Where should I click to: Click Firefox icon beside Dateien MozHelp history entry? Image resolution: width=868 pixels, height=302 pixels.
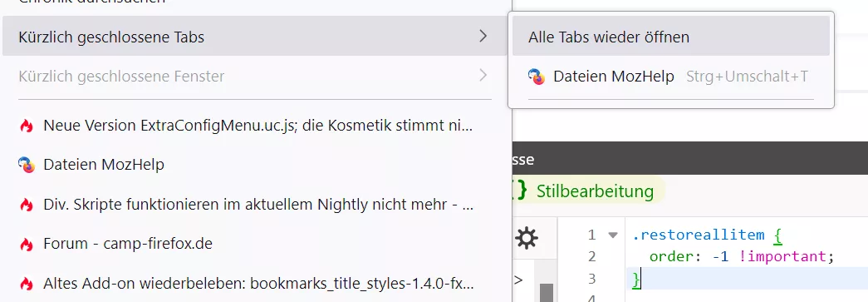[x=26, y=165]
